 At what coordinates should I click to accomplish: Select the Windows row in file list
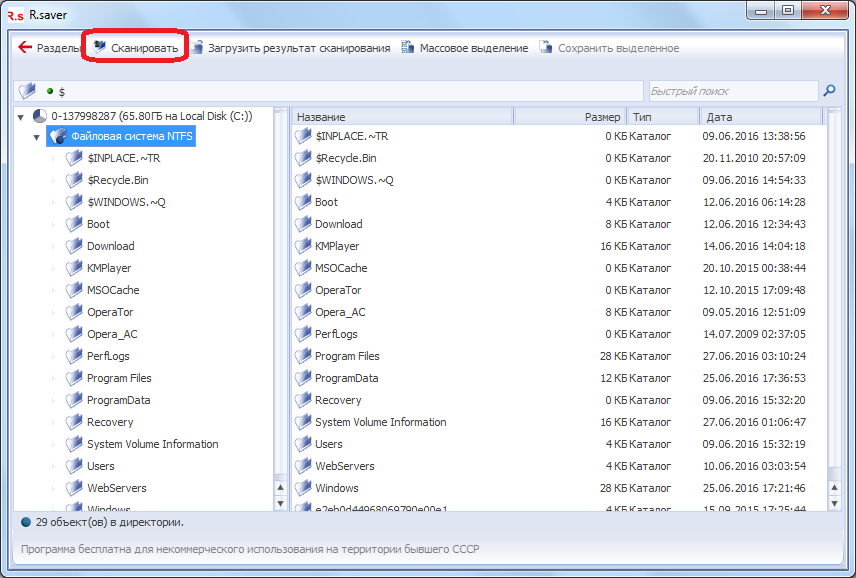(337, 488)
